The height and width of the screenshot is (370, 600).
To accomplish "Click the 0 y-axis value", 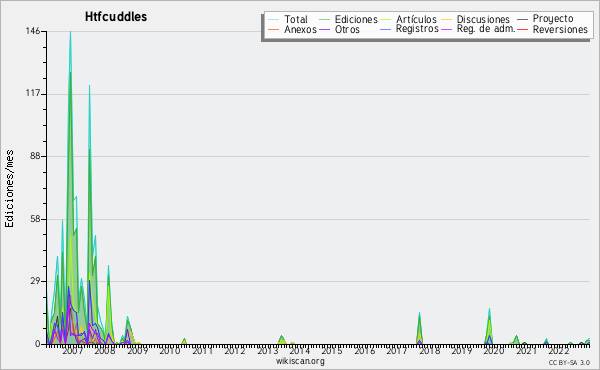I will 38,344.
